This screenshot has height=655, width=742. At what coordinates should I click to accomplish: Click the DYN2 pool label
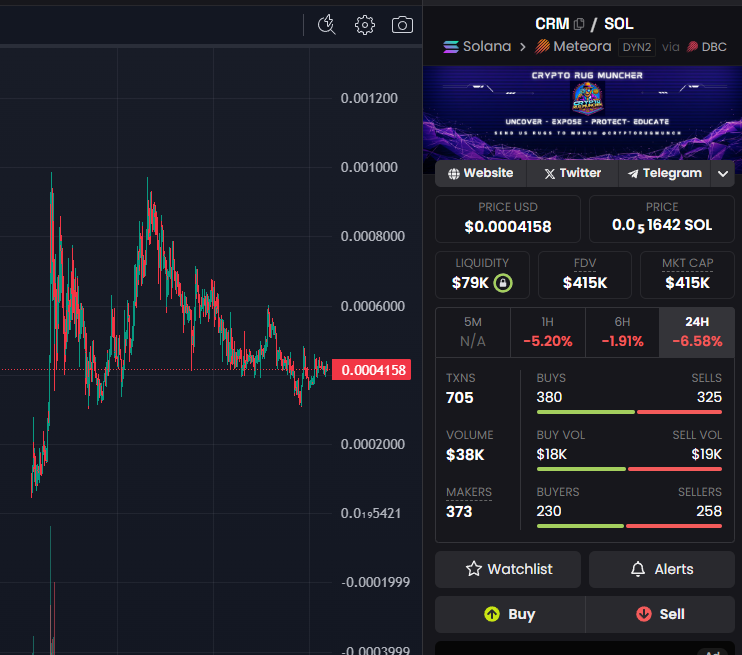click(637, 47)
